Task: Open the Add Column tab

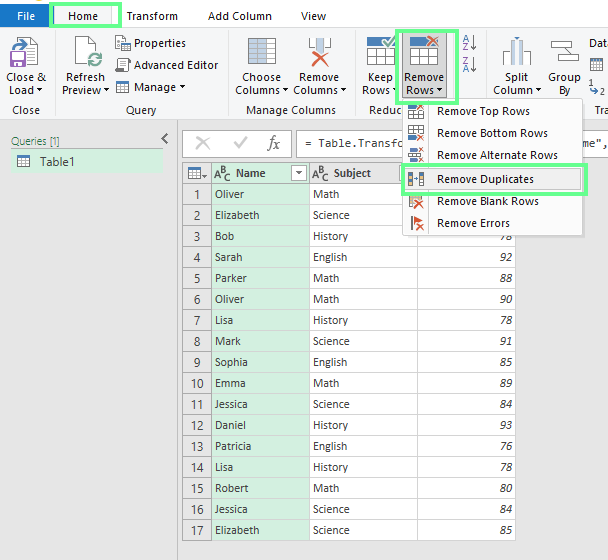Action: coord(238,16)
